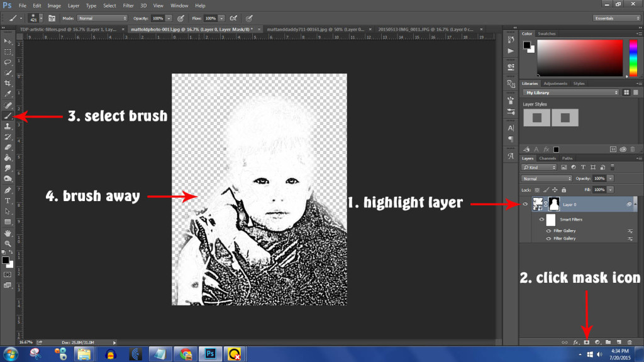The image size is (644, 362).
Task: Toggle layer filtering switch on or off
Action: coord(613,167)
